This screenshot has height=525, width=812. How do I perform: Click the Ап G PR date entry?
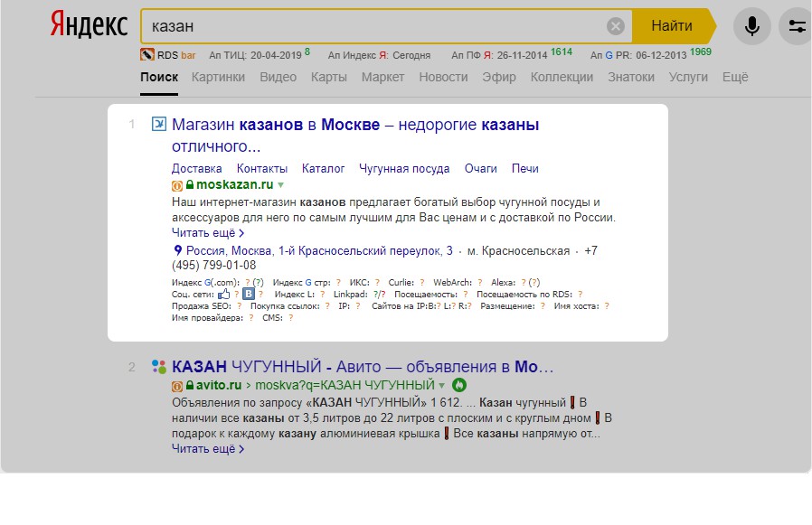pyautogui.click(x=638, y=55)
